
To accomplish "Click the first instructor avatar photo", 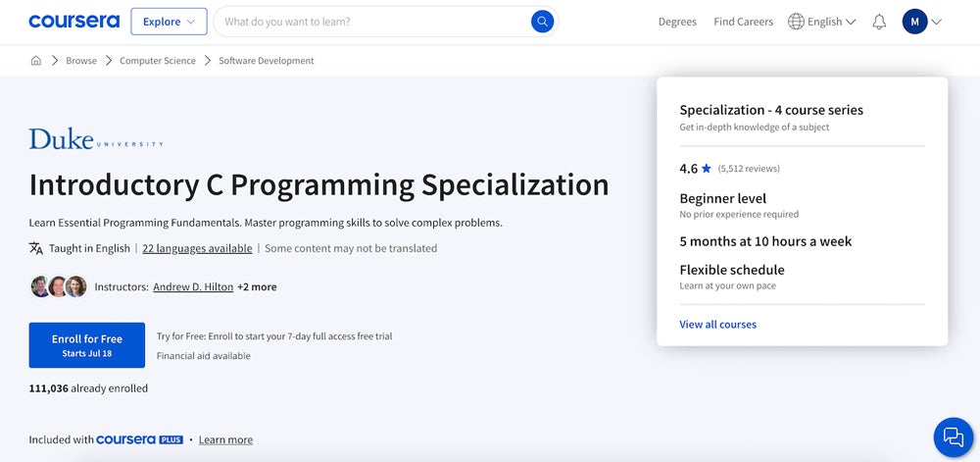I will pos(40,286).
